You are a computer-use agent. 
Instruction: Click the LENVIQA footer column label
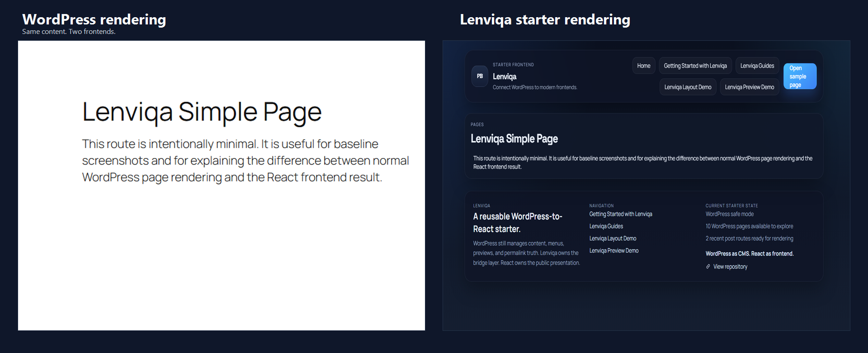tap(481, 206)
